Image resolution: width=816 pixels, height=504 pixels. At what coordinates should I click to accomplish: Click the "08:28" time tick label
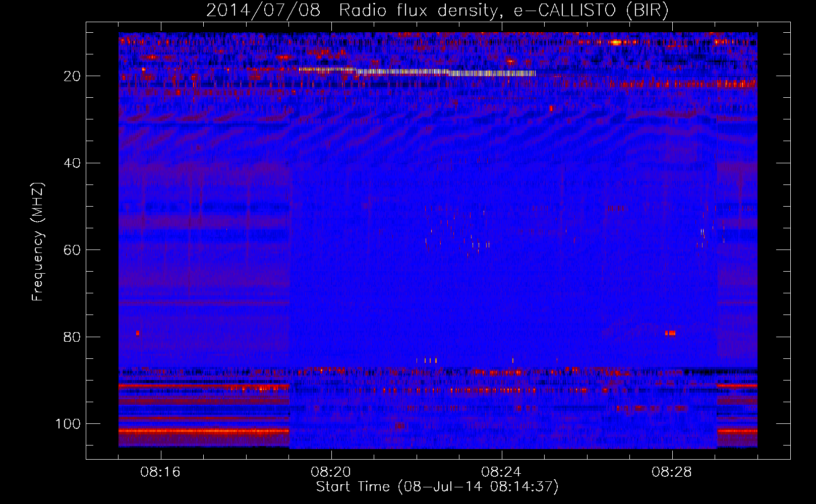(672, 472)
